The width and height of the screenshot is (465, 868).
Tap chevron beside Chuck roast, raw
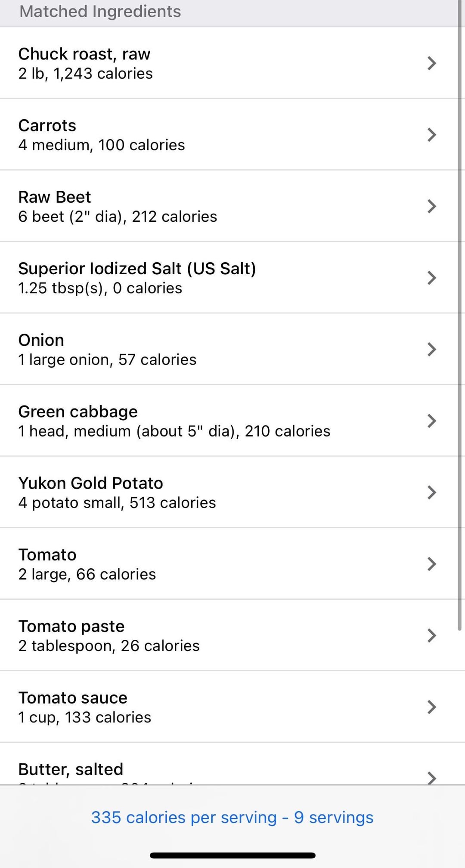coord(431,63)
